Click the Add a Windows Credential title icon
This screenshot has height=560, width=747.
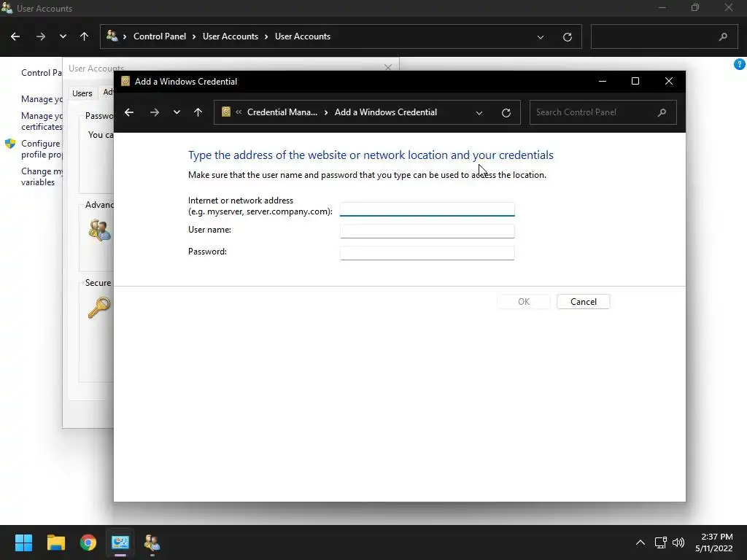125,81
